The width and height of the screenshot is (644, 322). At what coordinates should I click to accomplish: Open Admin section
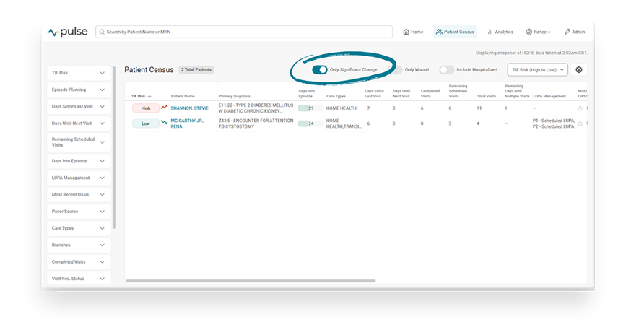(x=575, y=32)
